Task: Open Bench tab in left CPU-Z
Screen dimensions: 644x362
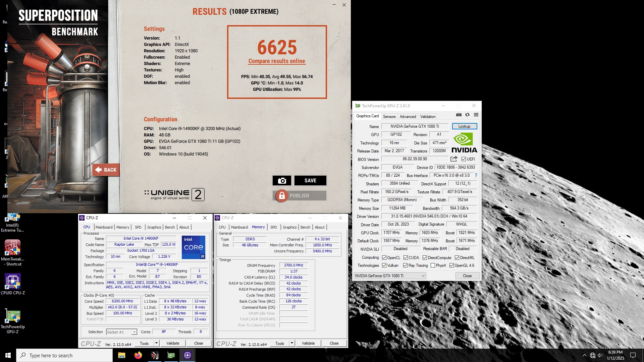Action: [x=170, y=227]
